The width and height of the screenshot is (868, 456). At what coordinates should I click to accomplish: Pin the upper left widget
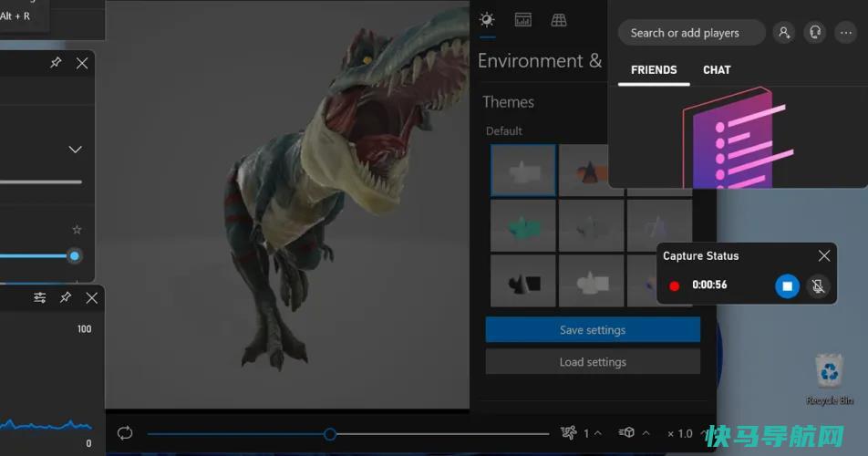pyautogui.click(x=56, y=63)
